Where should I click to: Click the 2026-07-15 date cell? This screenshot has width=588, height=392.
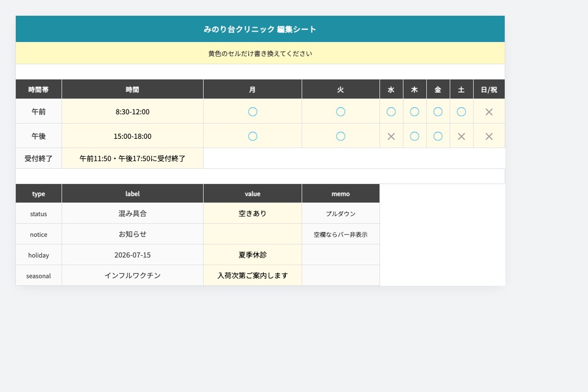click(x=132, y=255)
